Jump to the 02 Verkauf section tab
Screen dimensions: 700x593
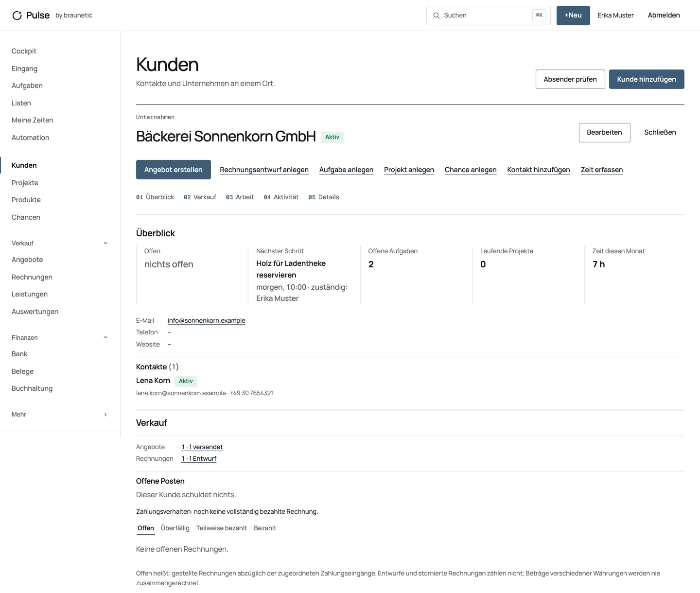200,197
